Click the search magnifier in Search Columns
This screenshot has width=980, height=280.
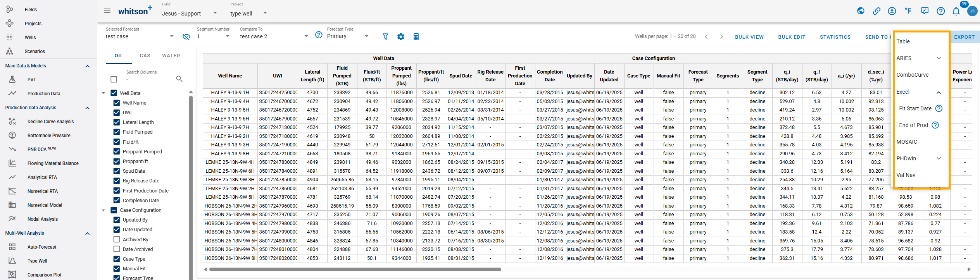[x=179, y=79]
